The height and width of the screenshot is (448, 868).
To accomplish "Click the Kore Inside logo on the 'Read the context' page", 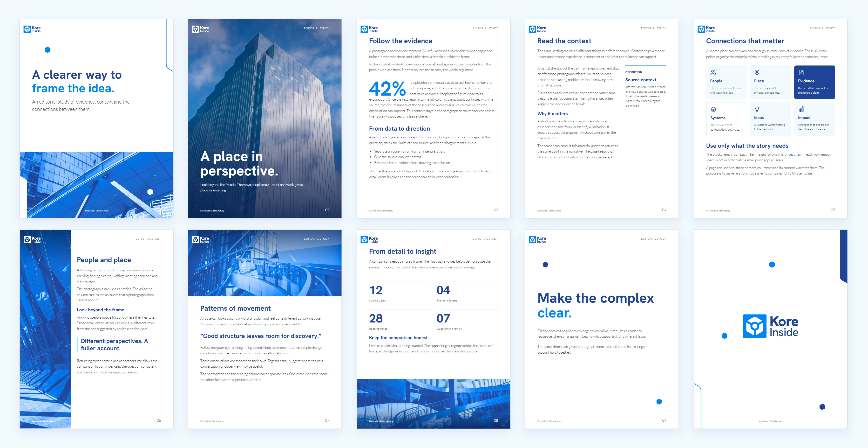I will click(537, 29).
